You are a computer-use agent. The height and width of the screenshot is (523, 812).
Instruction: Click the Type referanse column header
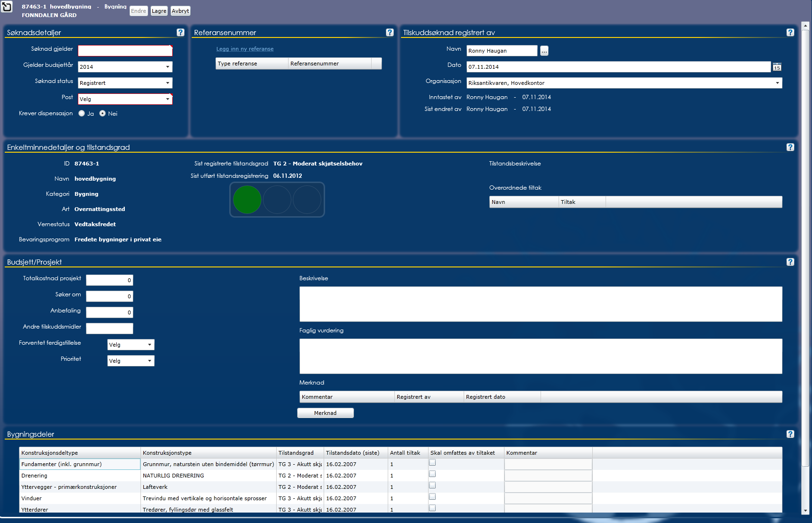252,64
